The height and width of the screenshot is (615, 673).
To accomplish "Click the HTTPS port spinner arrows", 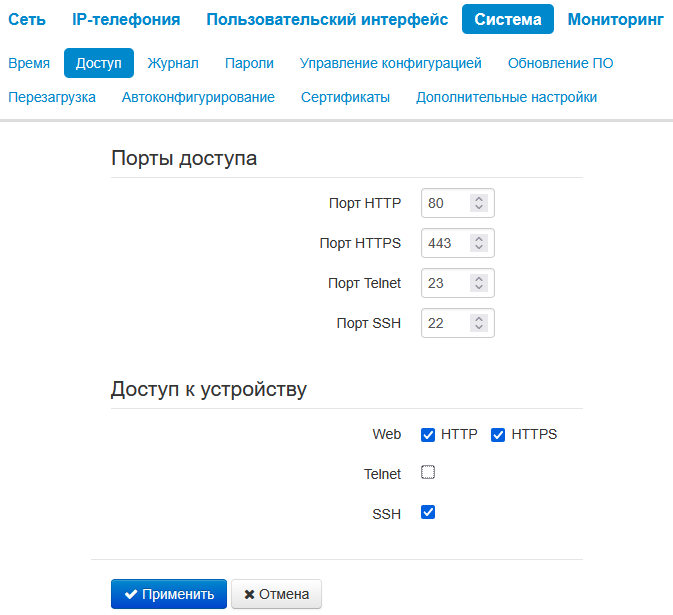I will [x=479, y=243].
